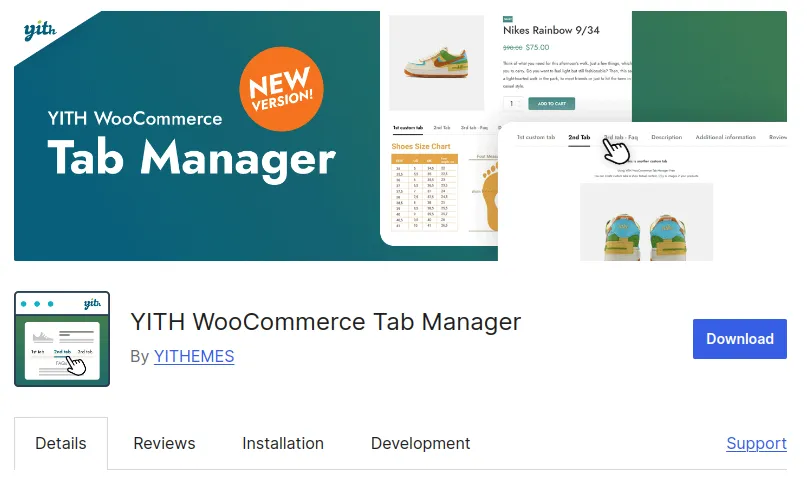
Task: Click the YITH WooCommerce banner subtitle
Action: pos(135,118)
